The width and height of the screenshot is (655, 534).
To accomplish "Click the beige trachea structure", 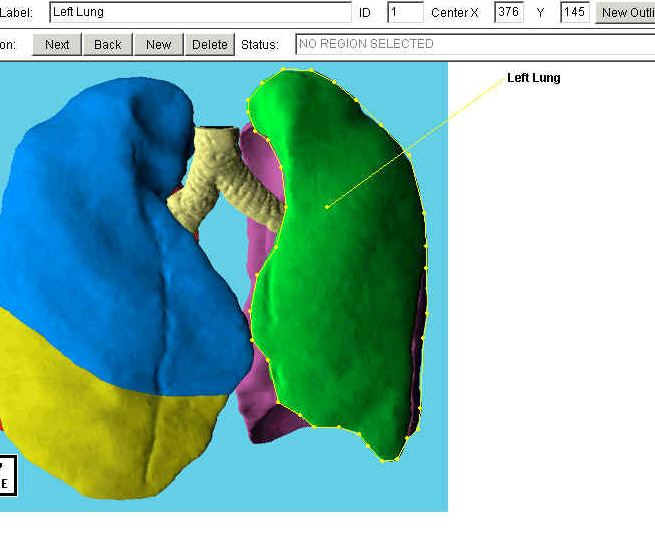I will pyautogui.click(x=225, y=180).
